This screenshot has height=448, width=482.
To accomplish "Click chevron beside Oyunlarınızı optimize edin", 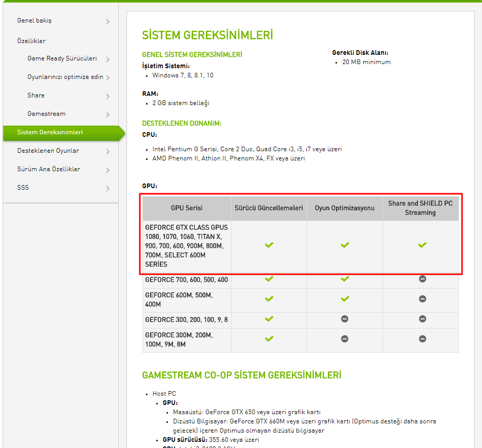I will pyautogui.click(x=108, y=77).
